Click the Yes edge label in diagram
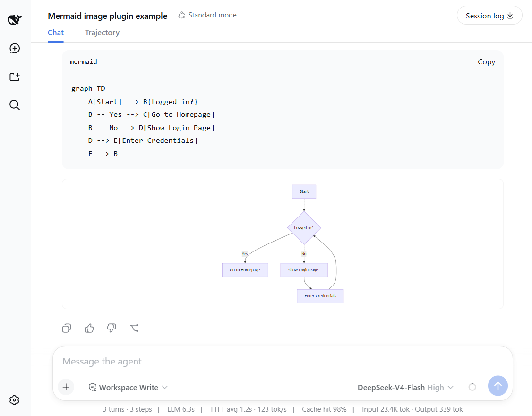 [245, 254]
